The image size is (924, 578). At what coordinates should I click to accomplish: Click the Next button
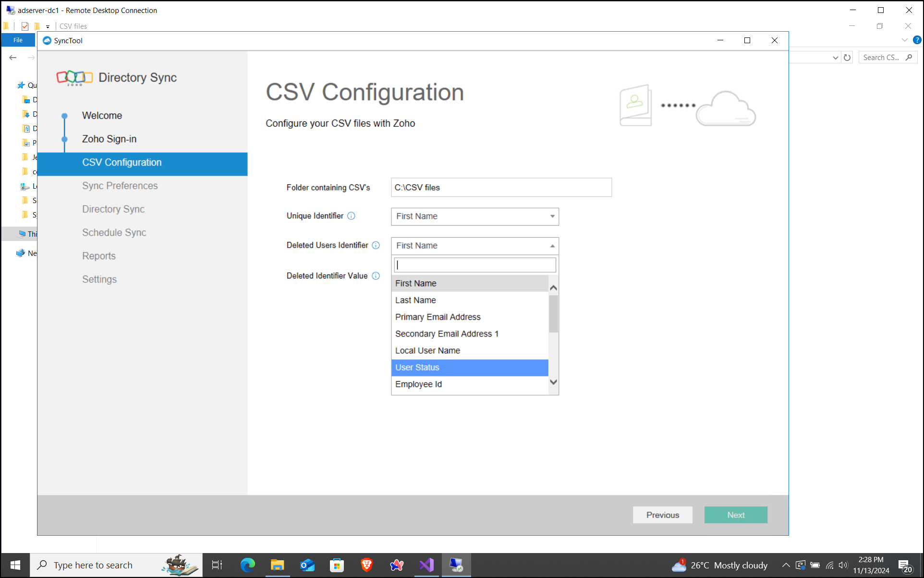735,515
